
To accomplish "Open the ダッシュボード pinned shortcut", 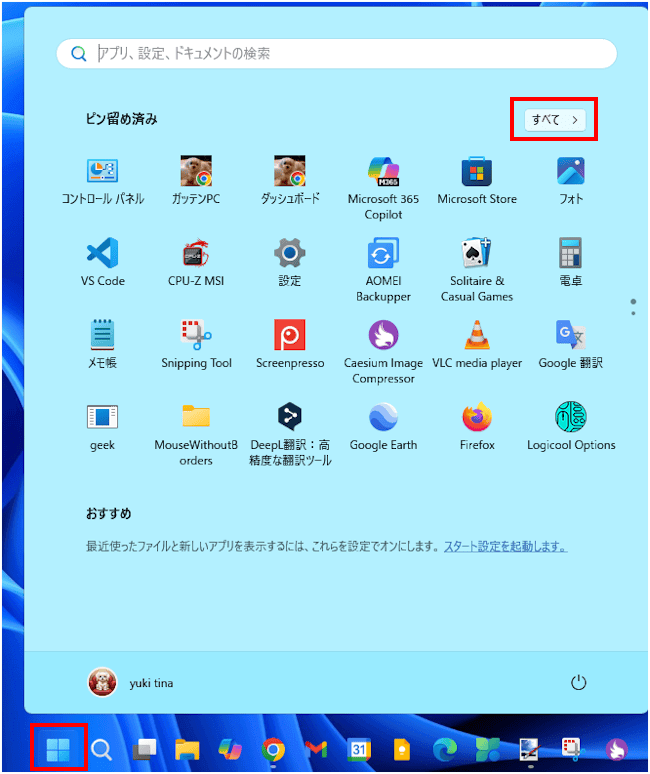I will [x=290, y=181].
